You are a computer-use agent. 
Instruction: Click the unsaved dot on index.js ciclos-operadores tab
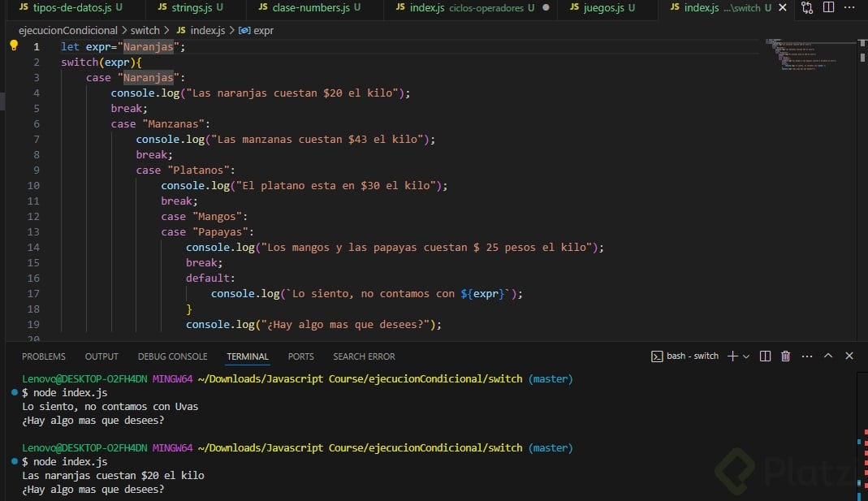point(546,8)
